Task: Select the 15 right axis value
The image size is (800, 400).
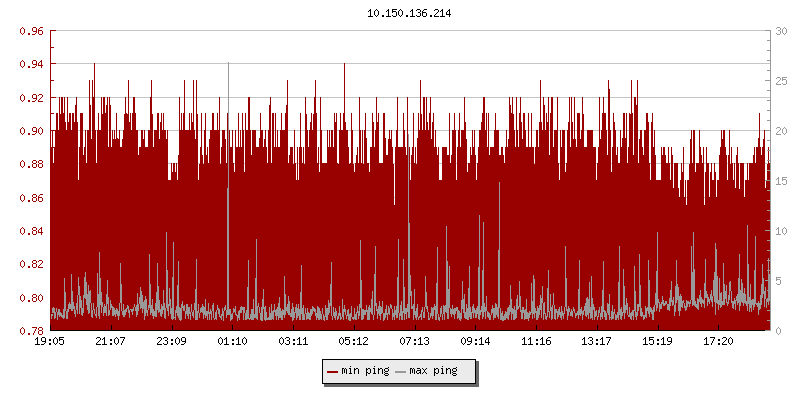Action: (x=782, y=181)
